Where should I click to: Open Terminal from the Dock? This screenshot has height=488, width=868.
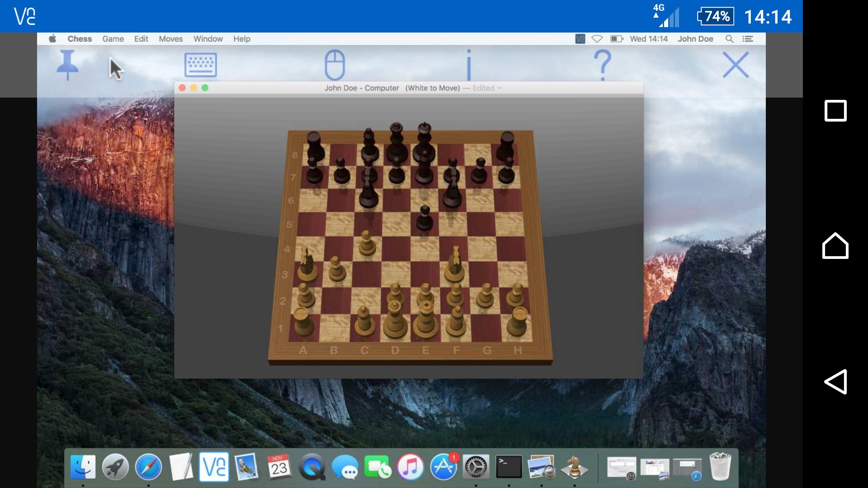[x=509, y=467]
